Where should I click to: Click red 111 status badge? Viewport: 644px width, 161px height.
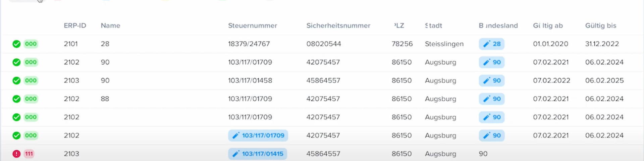(x=29, y=154)
